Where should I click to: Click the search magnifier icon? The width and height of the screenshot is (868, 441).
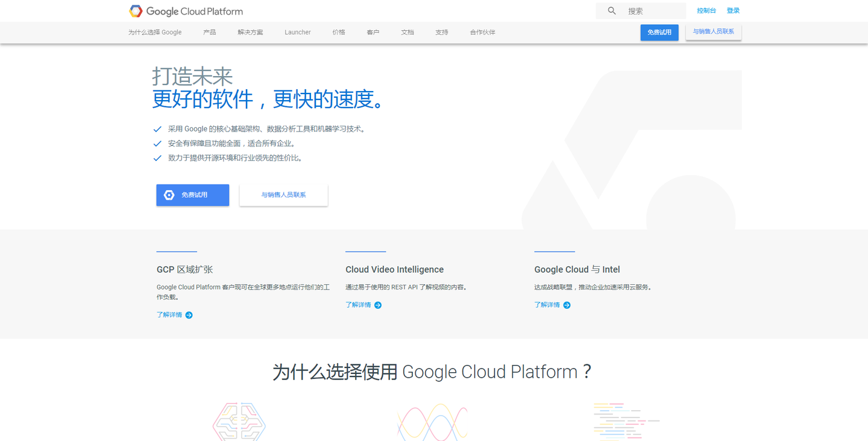tap(612, 11)
